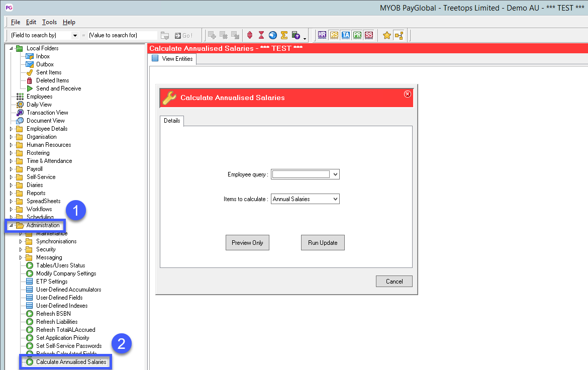Click the SS self-service toolbar icon
This screenshot has height=370, width=588.
tap(369, 35)
